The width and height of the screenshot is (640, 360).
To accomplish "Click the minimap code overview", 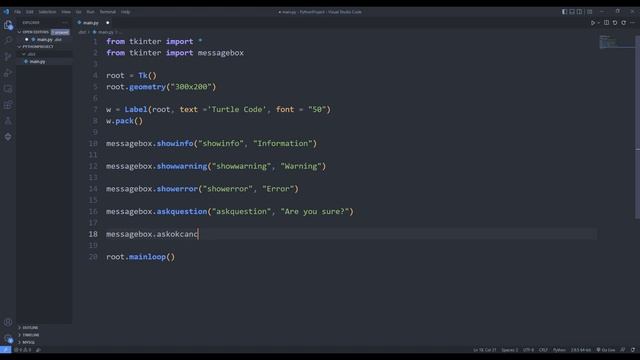I will pos(616,42).
